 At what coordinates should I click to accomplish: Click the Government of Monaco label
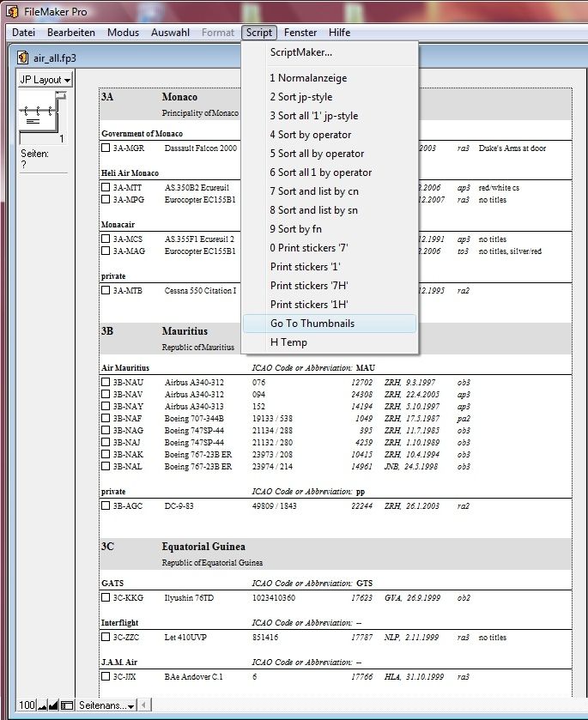tap(142, 134)
